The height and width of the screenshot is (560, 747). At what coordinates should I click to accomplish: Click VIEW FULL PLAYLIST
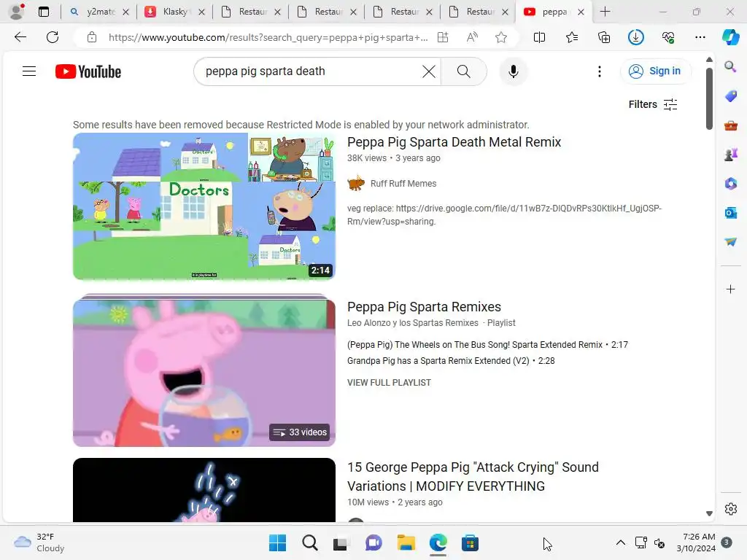389,382
